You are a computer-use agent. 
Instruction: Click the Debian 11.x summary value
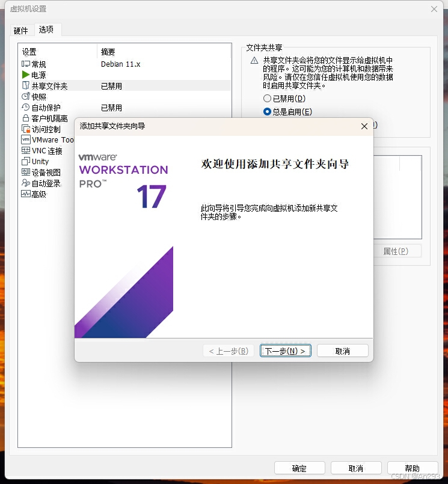tap(120, 64)
